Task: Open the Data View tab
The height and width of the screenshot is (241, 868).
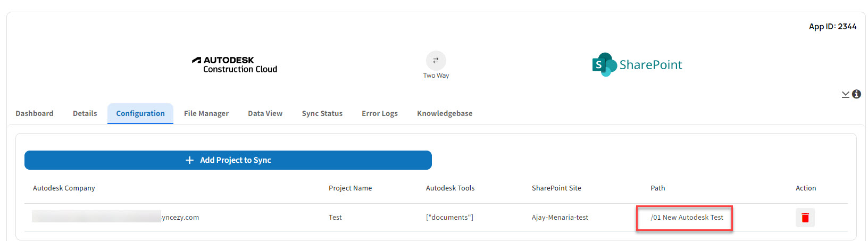Action: 265,113
